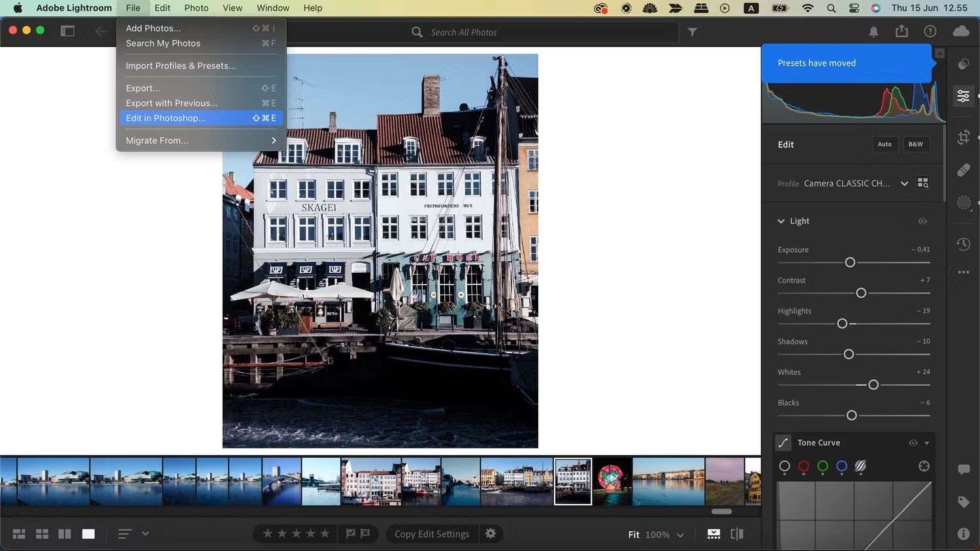This screenshot has height=551, width=980.
Task: Select the red channel in Tone Curve
Action: point(804,467)
